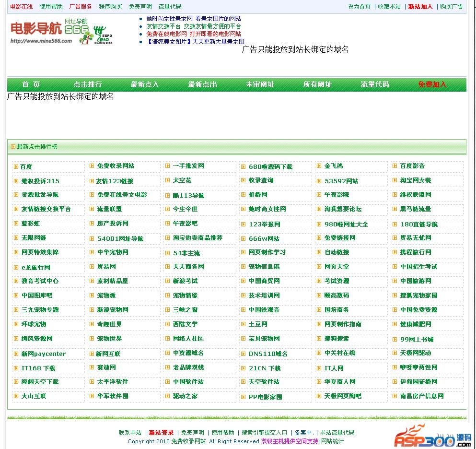
Task: Open 流量代码 in the green nav bar
Action: 375,84
